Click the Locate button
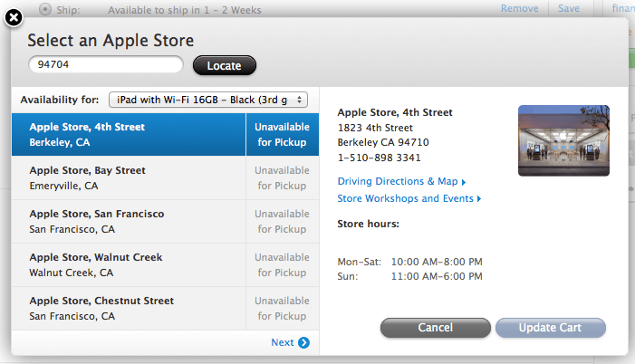Viewport: 635px width, 364px height. point(225,65)
